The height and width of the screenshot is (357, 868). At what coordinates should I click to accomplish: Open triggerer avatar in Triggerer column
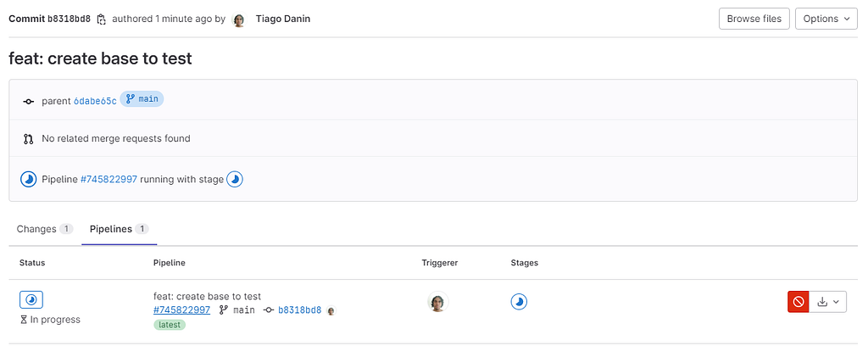pos(438,302)
